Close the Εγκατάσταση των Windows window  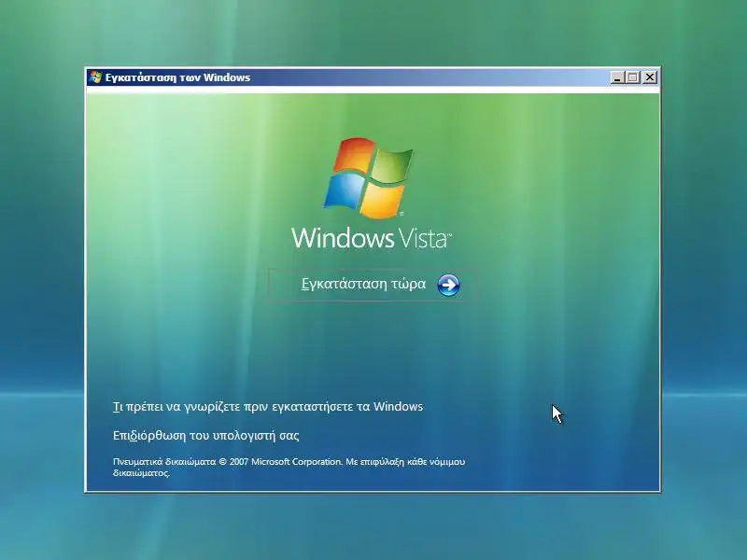pyautogui.click(x=650, y=77)
